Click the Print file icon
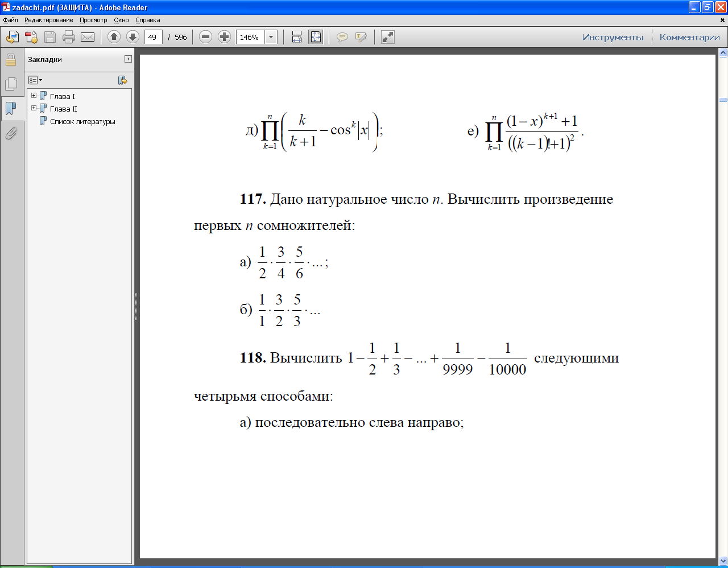The image size is (728, 568). point(69,38)
